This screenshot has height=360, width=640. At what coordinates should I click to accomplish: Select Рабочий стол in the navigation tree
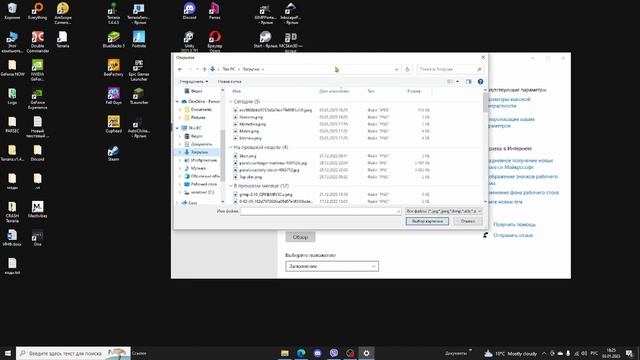point(204,184)
